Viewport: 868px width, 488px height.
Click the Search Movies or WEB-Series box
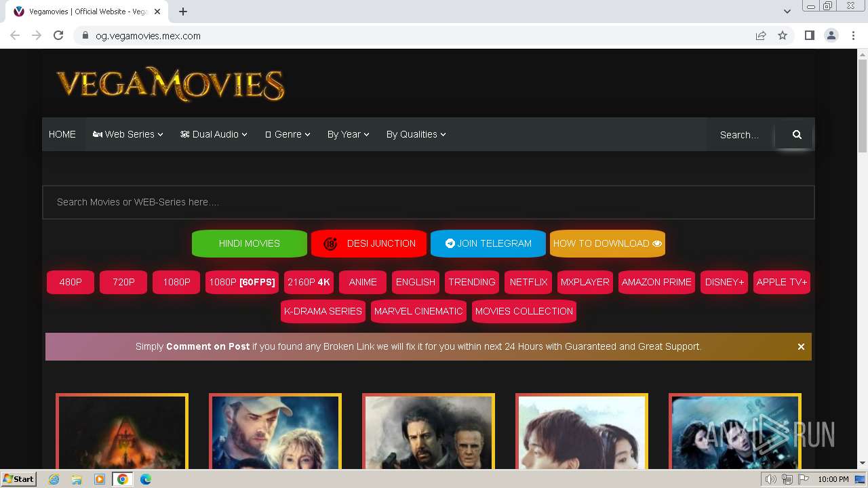[429, 202]
